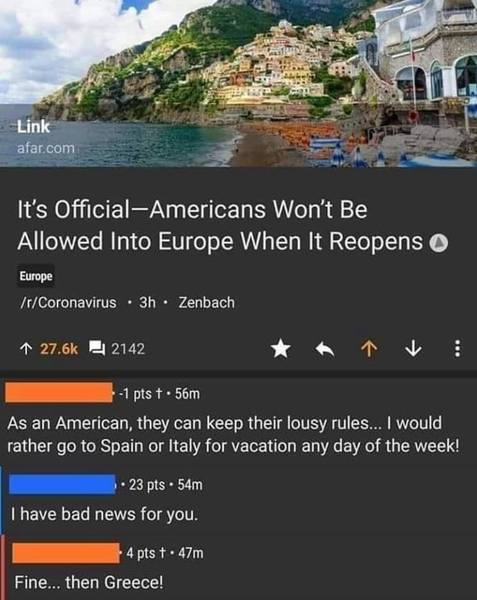Save the post with the star icon
477x600 pixels.
281,349
